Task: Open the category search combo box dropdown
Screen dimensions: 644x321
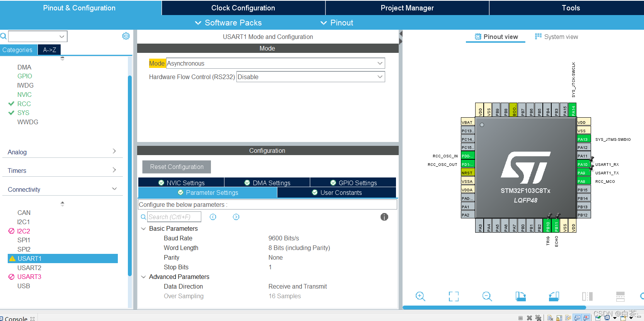Action: (61, 36)
